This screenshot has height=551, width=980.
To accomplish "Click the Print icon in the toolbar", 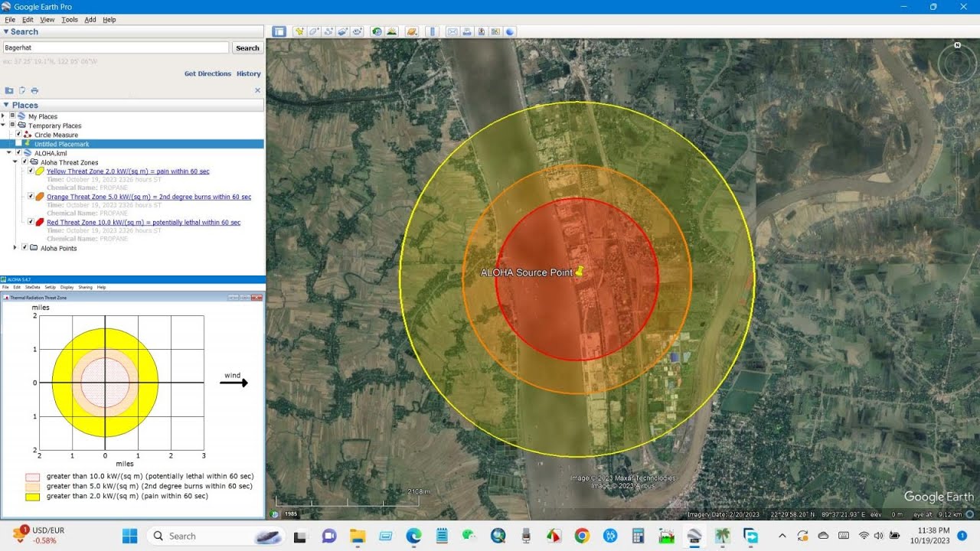I will click(467, 31).
